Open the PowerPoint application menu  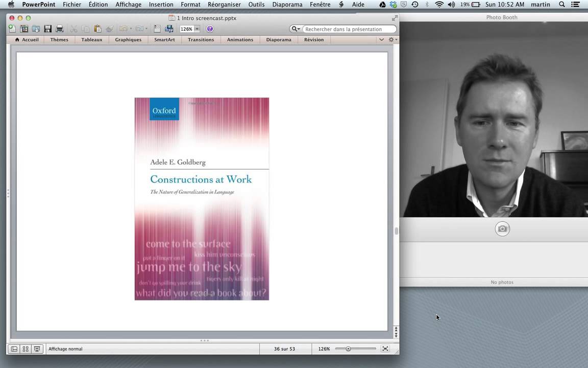[x=39, y=5]
